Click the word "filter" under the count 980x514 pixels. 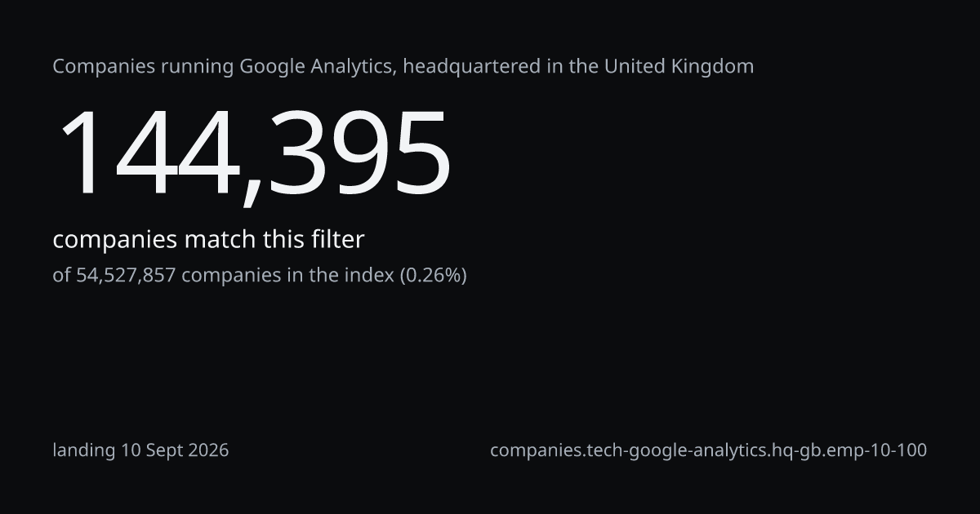pyautogui.click(x=336, y=240)
